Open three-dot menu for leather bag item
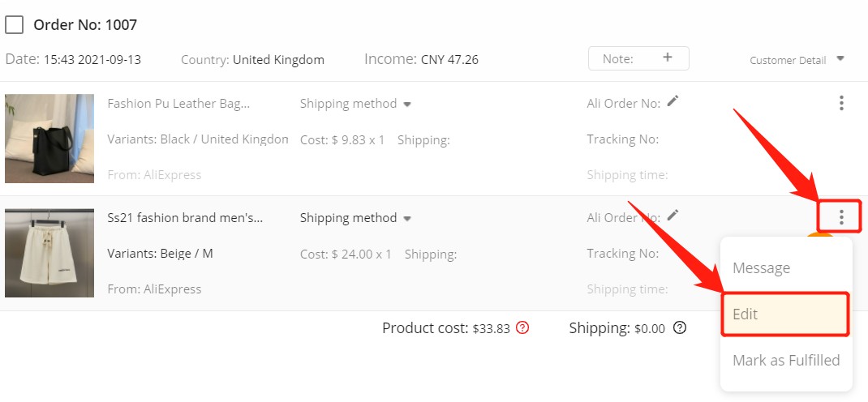The width and height of the screenshot is (868, 402). tap(841, 103)
